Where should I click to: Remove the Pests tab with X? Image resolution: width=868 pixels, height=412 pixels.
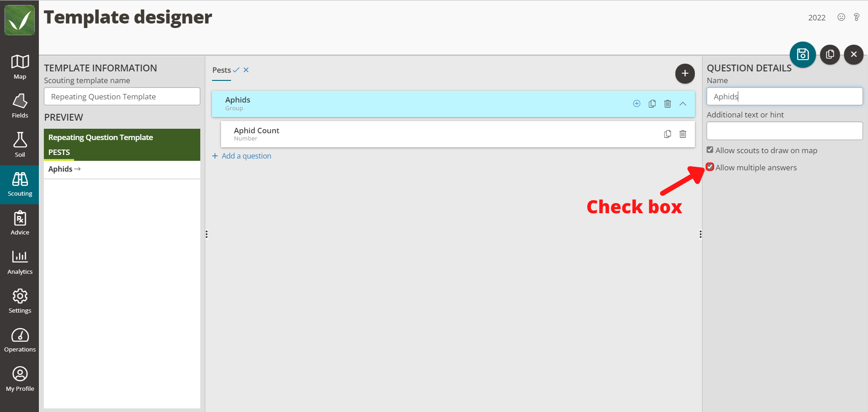(x=246, y=70)
